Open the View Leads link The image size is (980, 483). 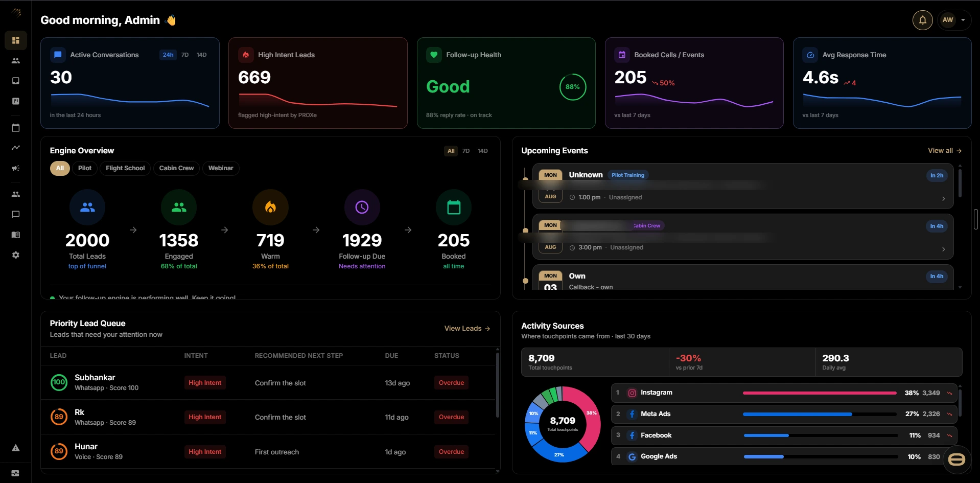tap(467, 329)
